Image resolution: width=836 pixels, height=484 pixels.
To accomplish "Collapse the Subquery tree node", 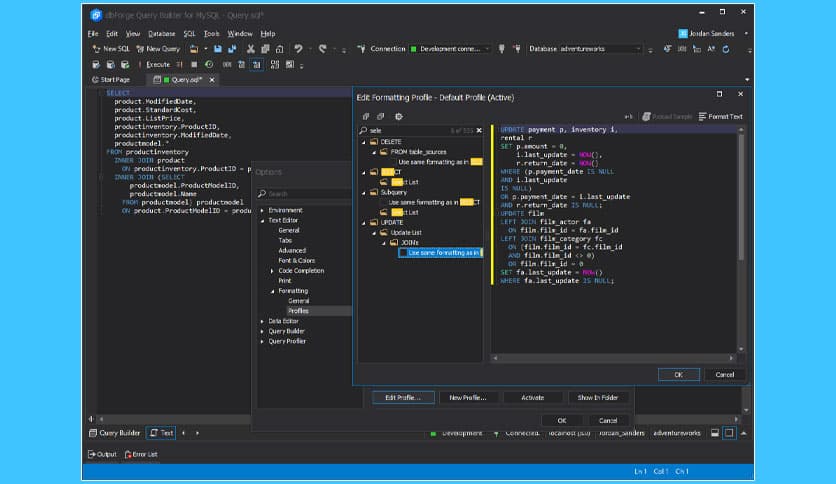I will 364,193.
